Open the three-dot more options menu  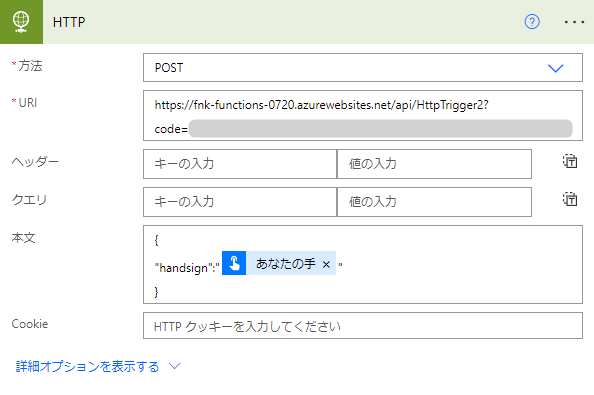(x=574, y=22)
